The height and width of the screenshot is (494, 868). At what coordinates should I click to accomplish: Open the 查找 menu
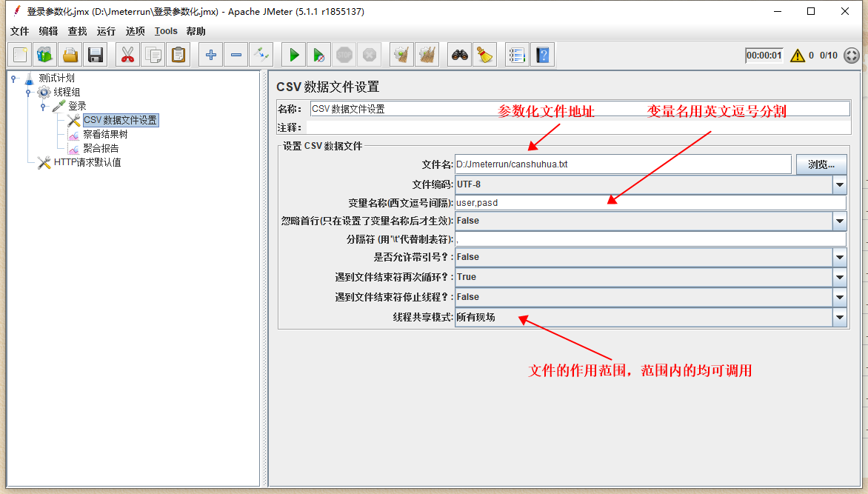(77, 31)
